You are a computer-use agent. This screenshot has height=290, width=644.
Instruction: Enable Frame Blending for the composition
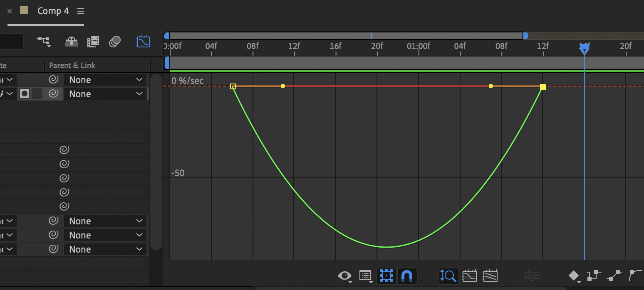tap(93, 42)
